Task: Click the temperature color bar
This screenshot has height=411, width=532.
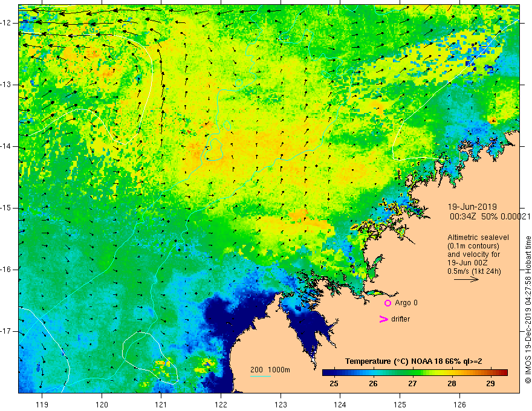Action: tap(415, 373)
